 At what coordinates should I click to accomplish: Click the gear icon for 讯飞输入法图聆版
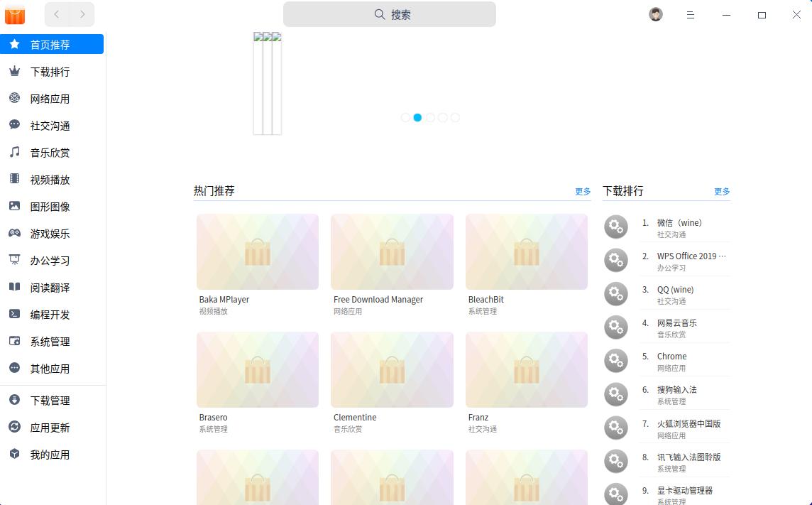[615, 461]
